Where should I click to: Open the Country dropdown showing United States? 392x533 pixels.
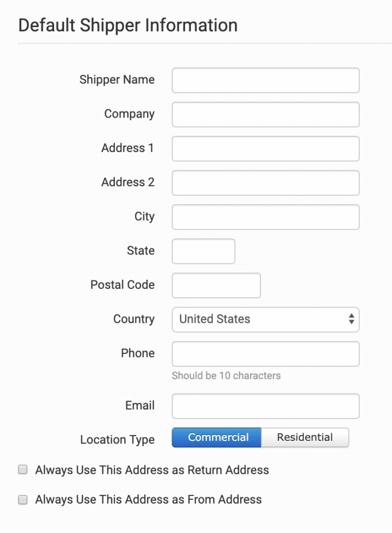[x=265, y=320]
